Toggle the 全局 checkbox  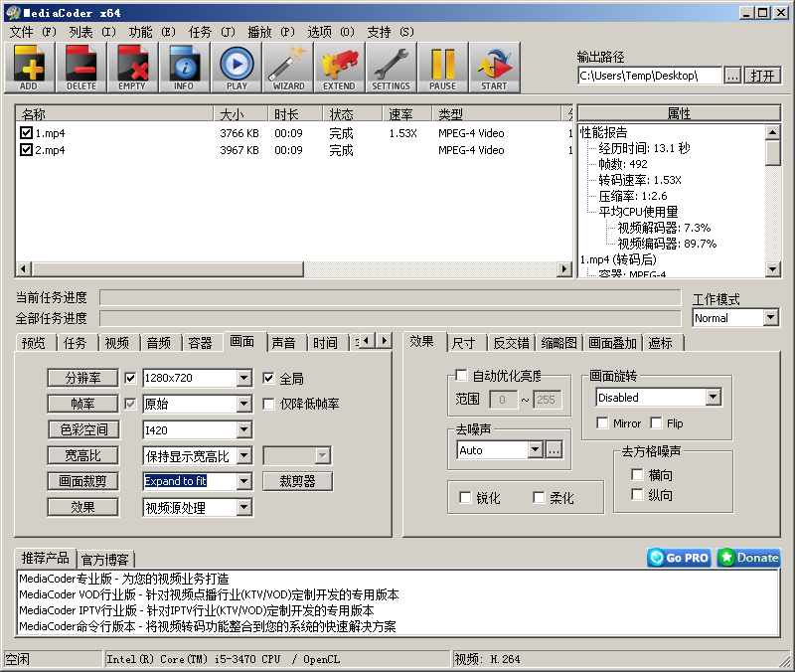pos(268,379)
